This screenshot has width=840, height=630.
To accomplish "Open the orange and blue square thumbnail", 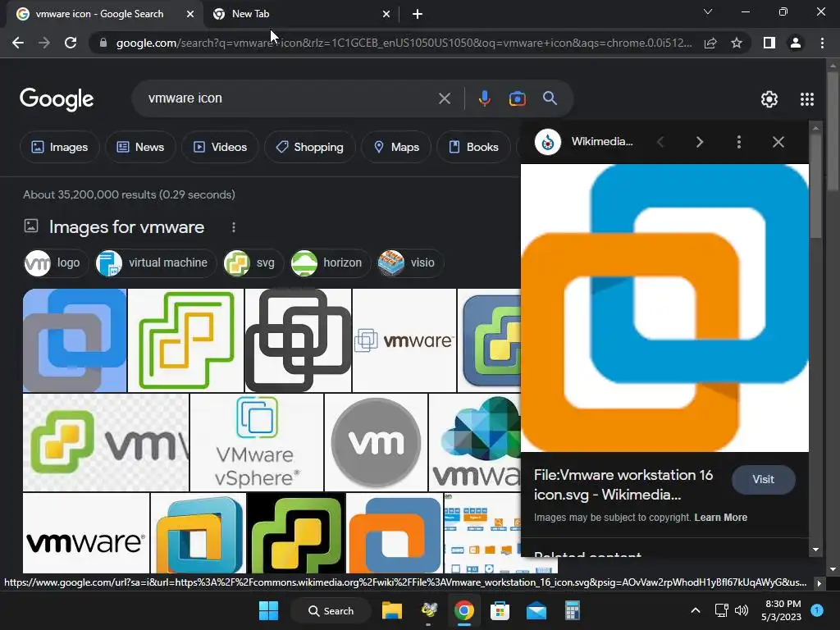I will point(395,533).
